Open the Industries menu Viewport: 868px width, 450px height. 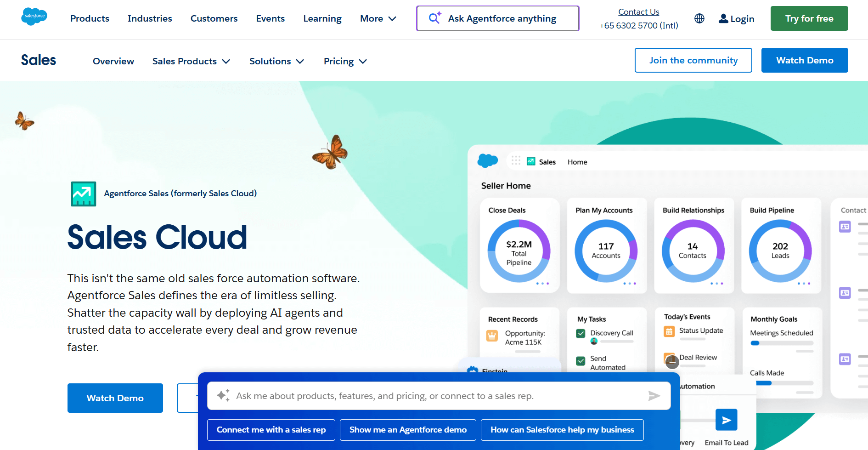tap(150, 18)
